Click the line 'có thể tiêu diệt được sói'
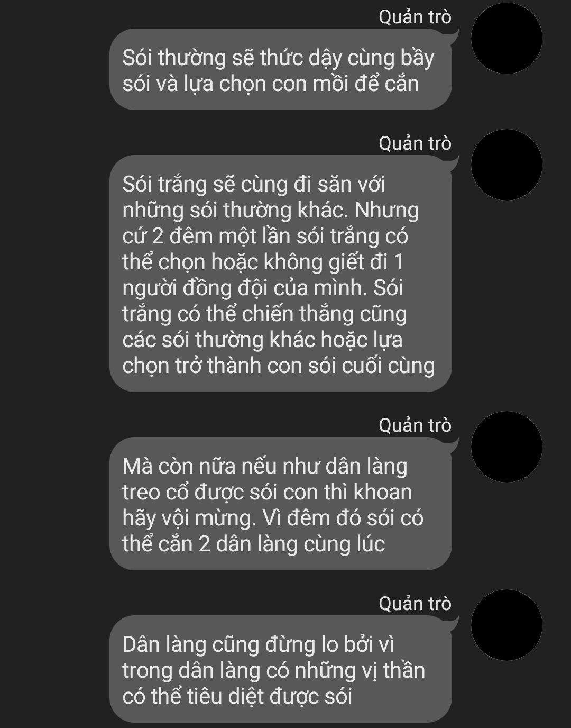This screenshot has width=571, height=728. coord(237,696)
